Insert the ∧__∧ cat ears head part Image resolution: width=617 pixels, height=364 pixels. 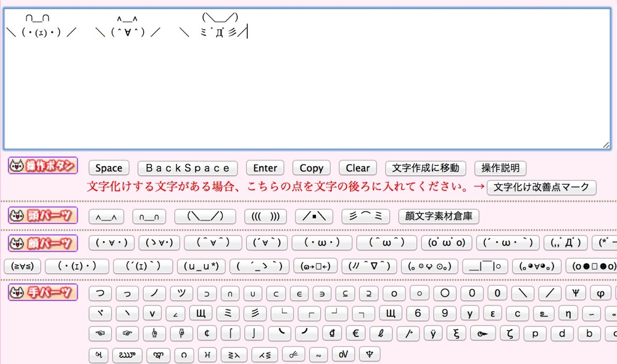106,217
